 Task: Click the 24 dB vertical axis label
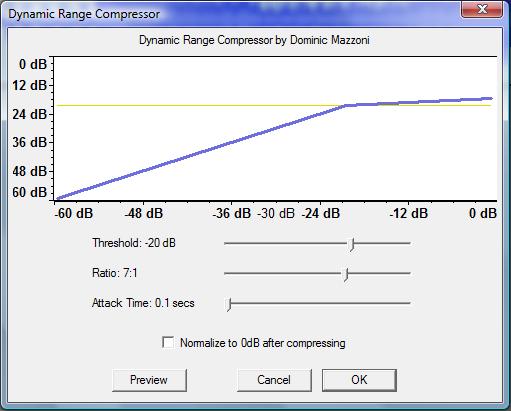click(30, 114)
